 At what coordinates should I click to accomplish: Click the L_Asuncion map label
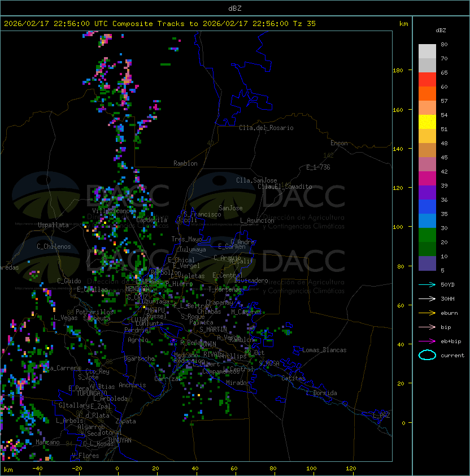coord(257,220)
